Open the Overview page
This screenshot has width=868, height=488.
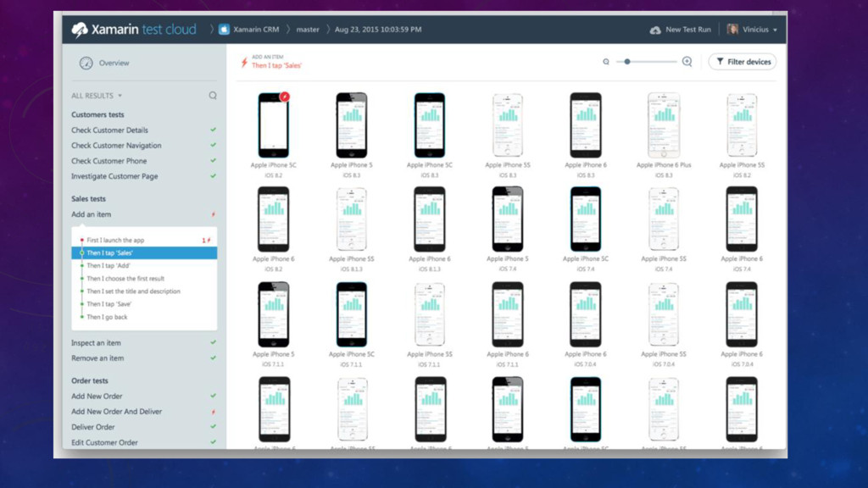(x=114, y=63)
